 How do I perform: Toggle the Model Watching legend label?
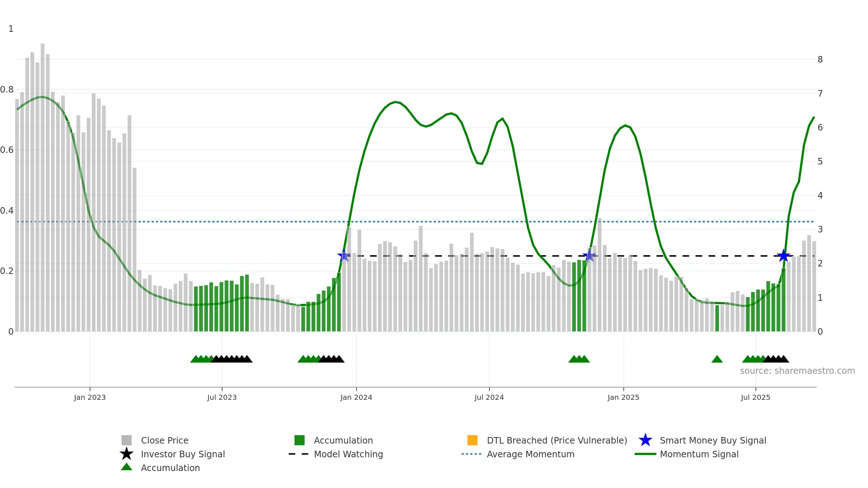pos(348,454)
